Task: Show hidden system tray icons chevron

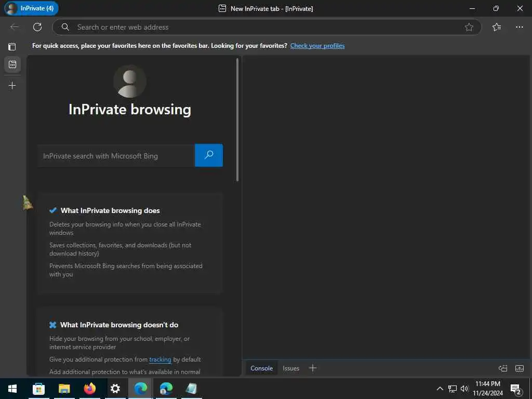Action: [440, 389]
